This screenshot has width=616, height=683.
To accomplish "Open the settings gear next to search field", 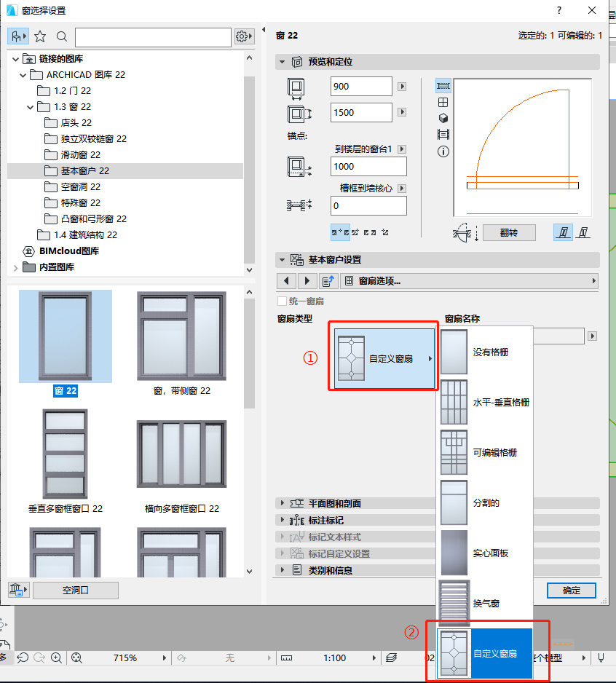I will [x=243, y=36].
